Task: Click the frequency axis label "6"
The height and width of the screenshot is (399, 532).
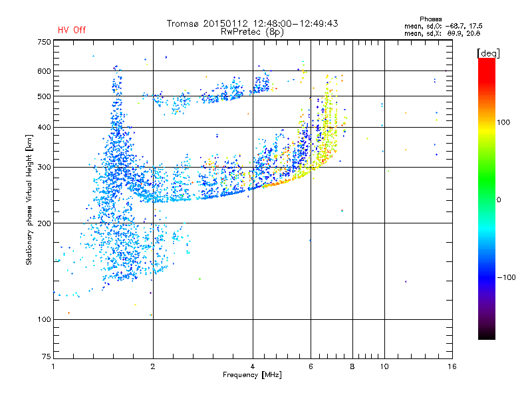Action: point(311,366)
